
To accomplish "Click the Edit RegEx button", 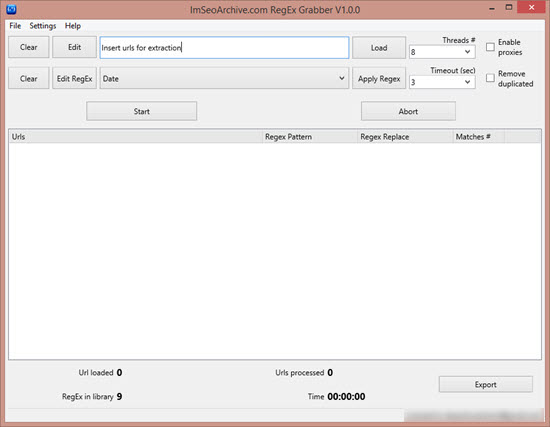I will pos(74,79).
